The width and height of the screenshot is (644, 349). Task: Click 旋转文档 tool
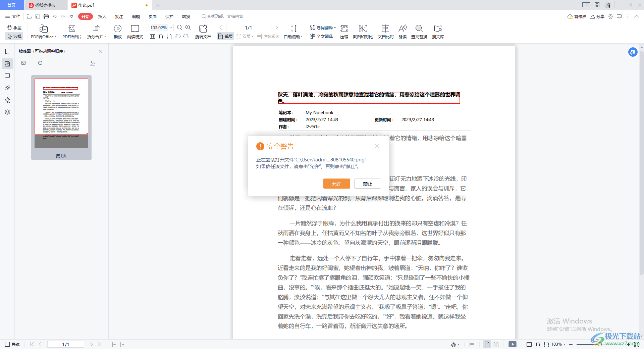tap(203, 32)
